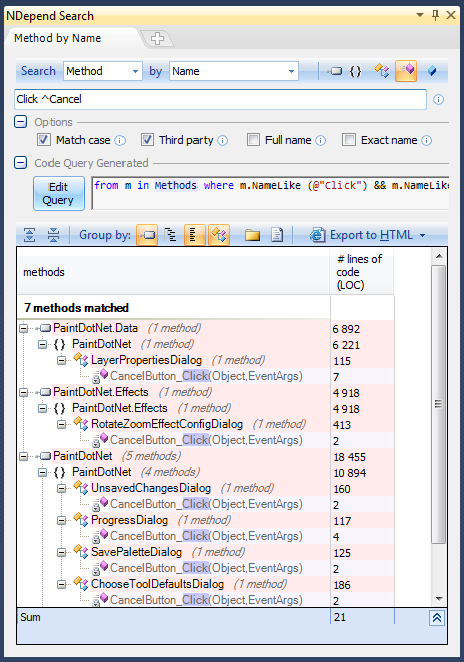Click the scrollbar up arrow

[x=439, y=256]
